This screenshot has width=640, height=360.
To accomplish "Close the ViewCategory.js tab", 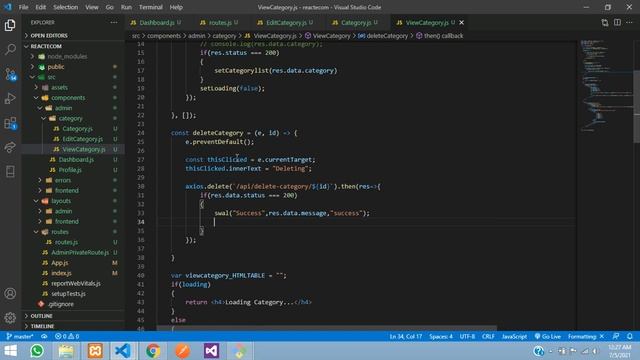I will pos(462,22).
